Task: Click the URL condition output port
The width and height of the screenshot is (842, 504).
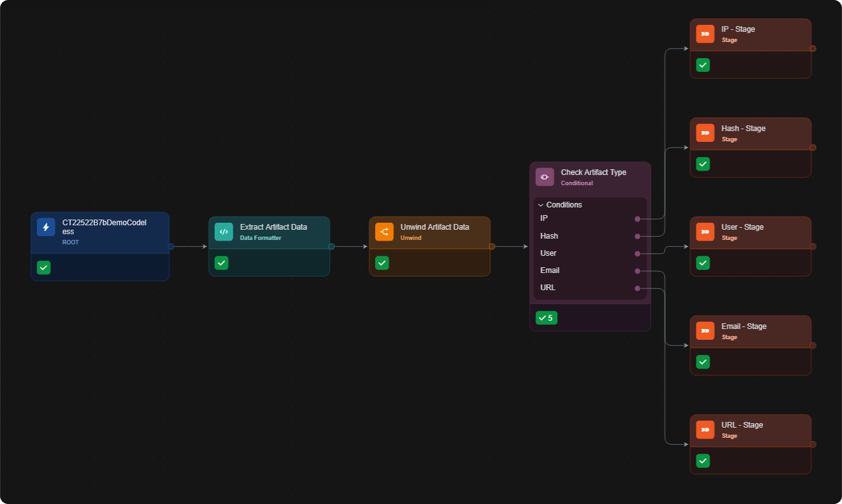Action: (638, 288)
